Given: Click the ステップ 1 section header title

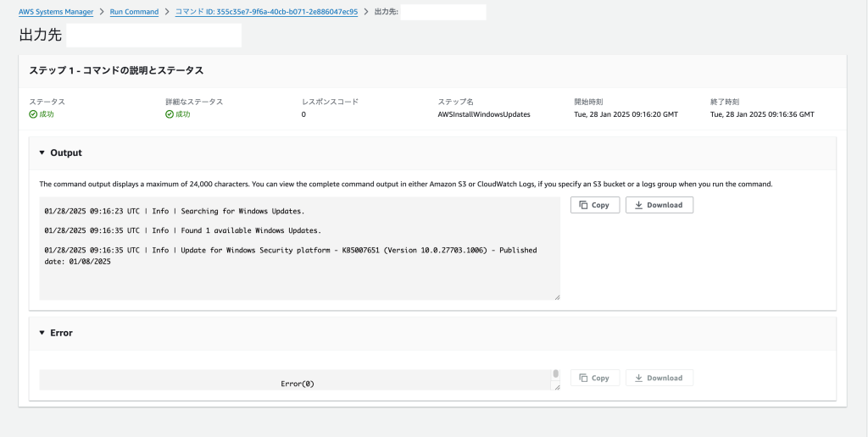Looking at the screenshot, I should point(116,70).
